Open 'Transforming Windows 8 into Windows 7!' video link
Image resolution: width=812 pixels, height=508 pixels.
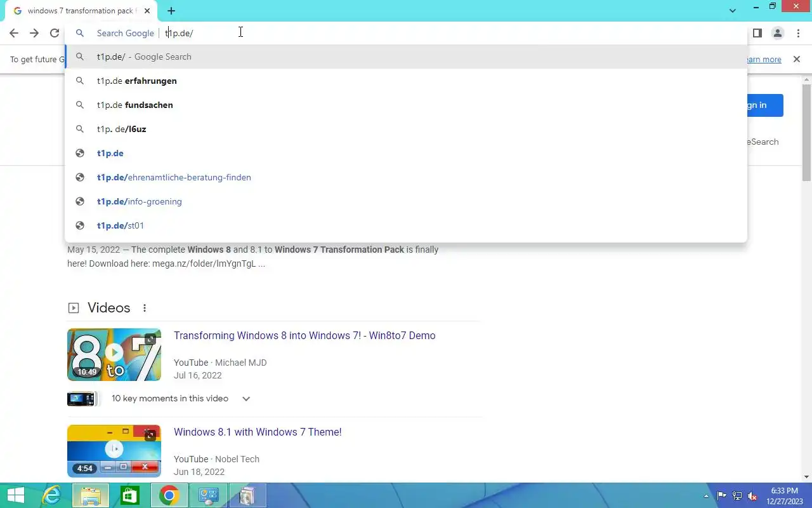tap(304, 335)
